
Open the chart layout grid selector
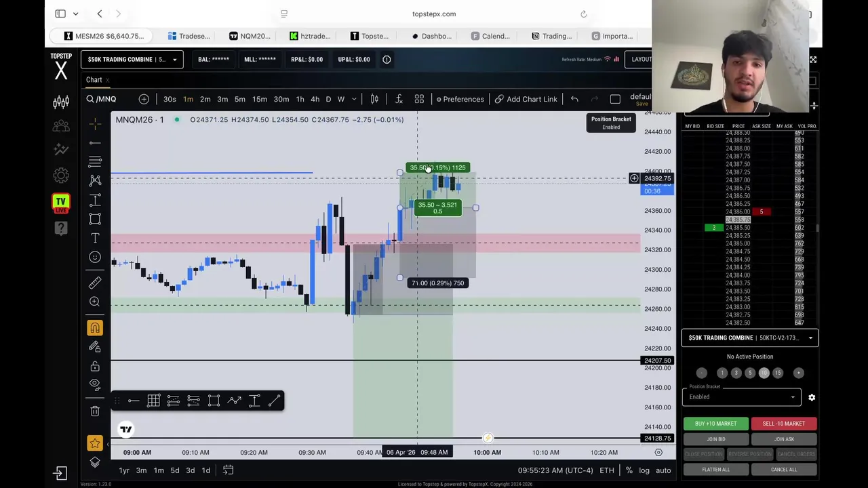point(419,99)
